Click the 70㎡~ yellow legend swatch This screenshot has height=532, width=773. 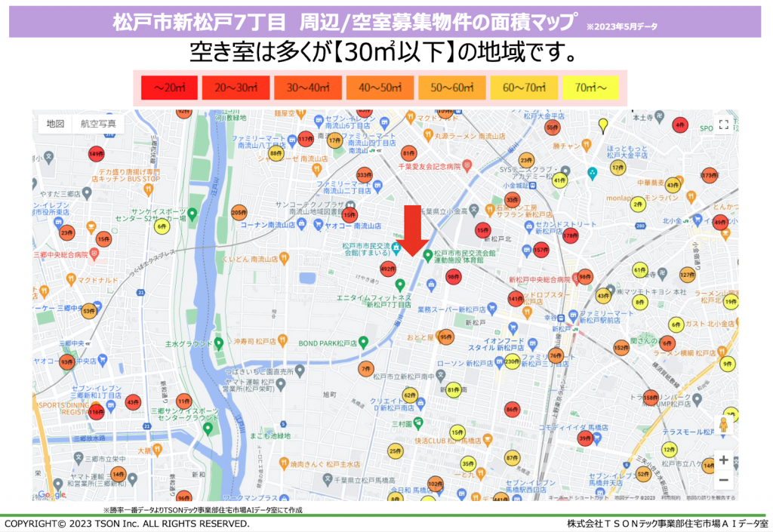tap(590, 88)
